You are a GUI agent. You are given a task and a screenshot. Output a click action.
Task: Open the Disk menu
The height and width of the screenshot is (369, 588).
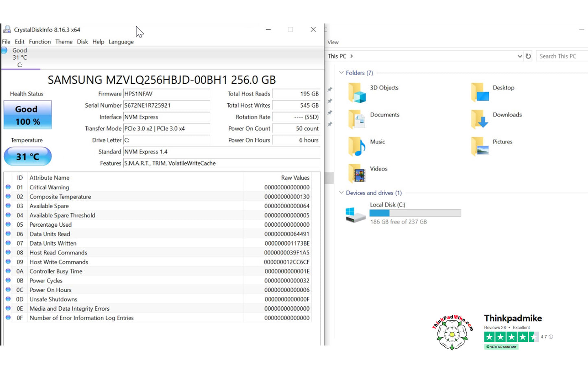click(x=83, y=42)
